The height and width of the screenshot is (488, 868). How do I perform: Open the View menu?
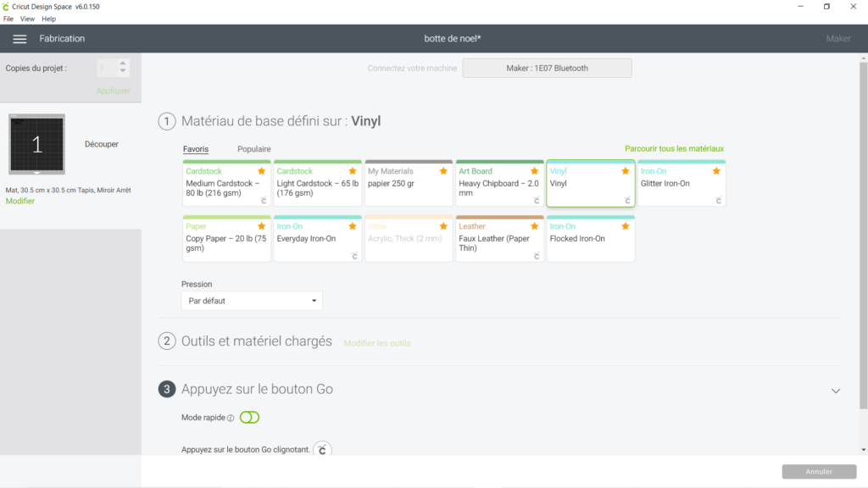pyautogui.click(x=27, y=19)
